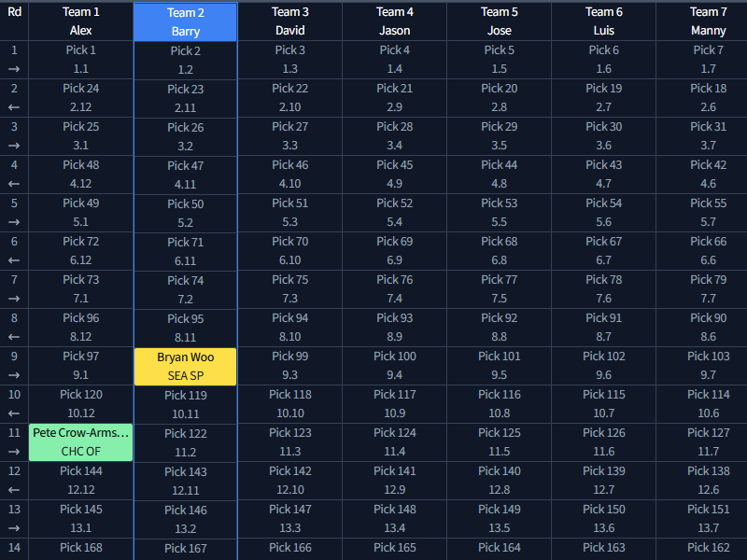747x560 pixels.
Task: Select the Pick 67 cell
Action: (x=603, y=251)
